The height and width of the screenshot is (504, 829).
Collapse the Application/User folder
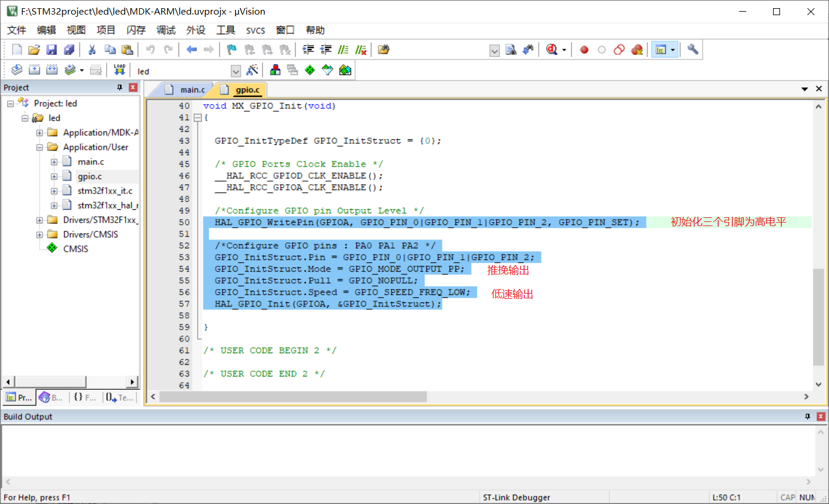[40, 147]
